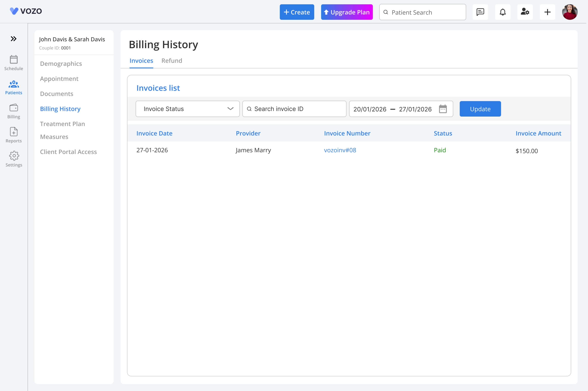Open the notifications bell
Viewport: 588px width, 391px height.
coord(503,12)
